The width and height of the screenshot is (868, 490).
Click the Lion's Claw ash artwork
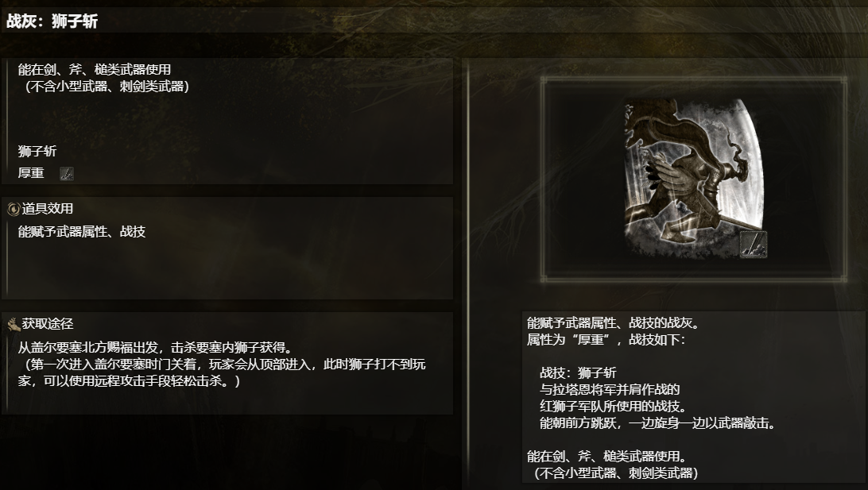pos(695,178)
